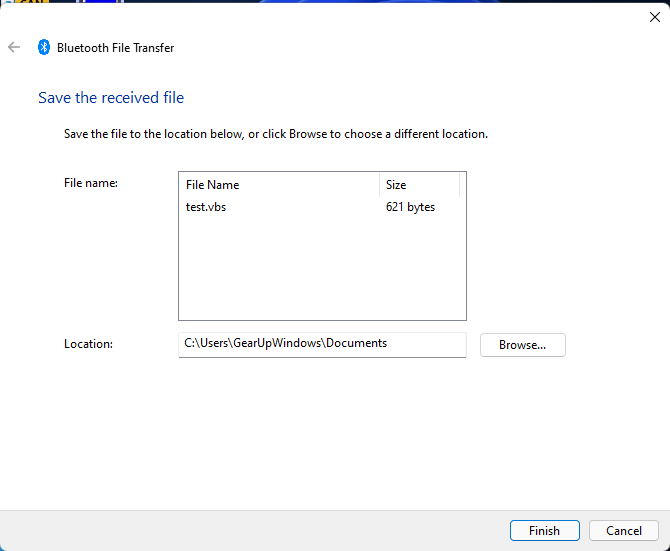670x551 pixels.
Task: Click the Bluetooth File Transfer title text
Action: pos(115,48)
